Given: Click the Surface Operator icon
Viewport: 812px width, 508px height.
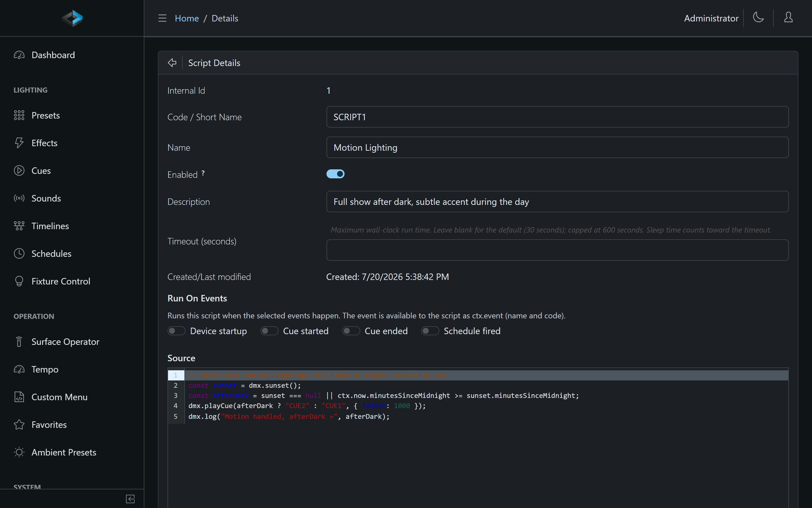Looking at the screenshot, I should [x=19, y=342].
